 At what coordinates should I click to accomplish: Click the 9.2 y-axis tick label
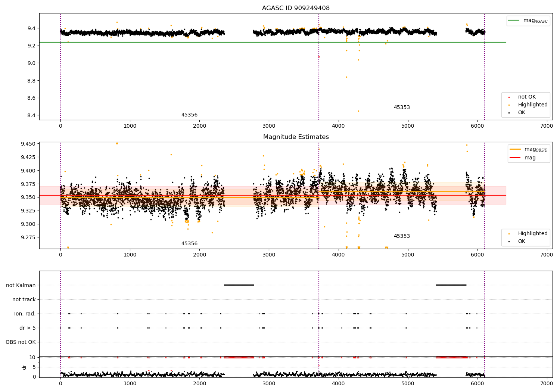[31, 46]
